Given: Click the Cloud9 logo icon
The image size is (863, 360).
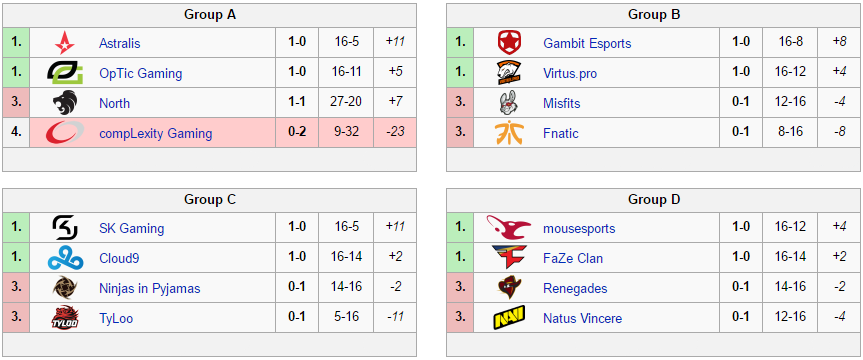Looking at the screenshot, I should [x=64, y=258].
